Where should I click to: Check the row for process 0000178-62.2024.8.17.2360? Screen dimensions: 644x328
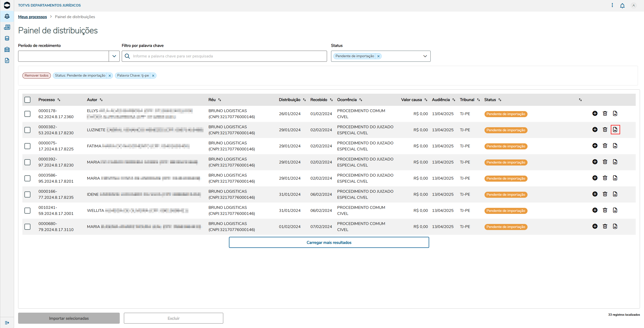pyautogui.click(x=27, y=114)
